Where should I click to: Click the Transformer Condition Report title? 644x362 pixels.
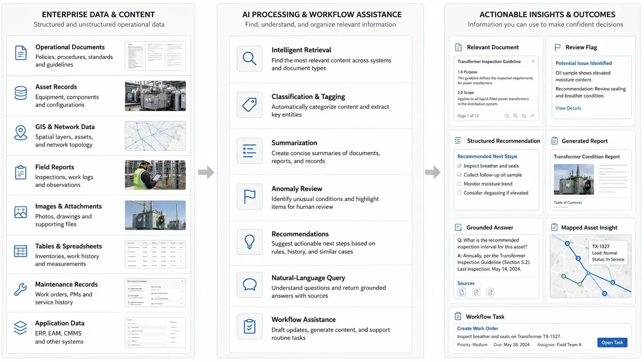click(586, 157)
